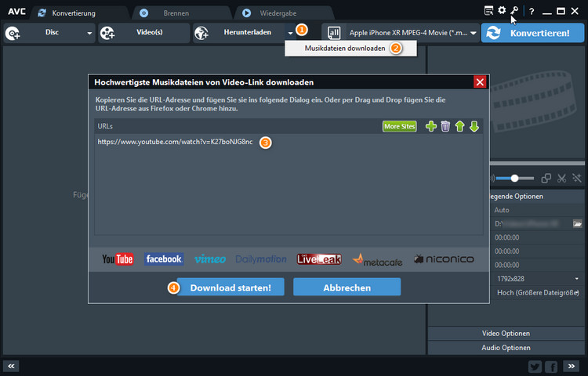Click the Konvertieren! button
Screen dimensions: 588x376
[x=532, y=33]
